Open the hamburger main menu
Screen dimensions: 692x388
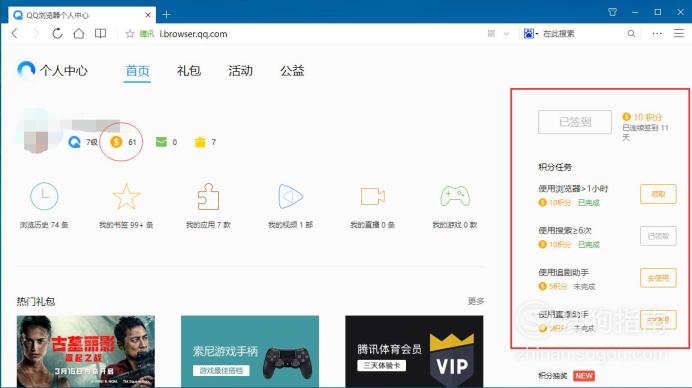click(679, 34)
